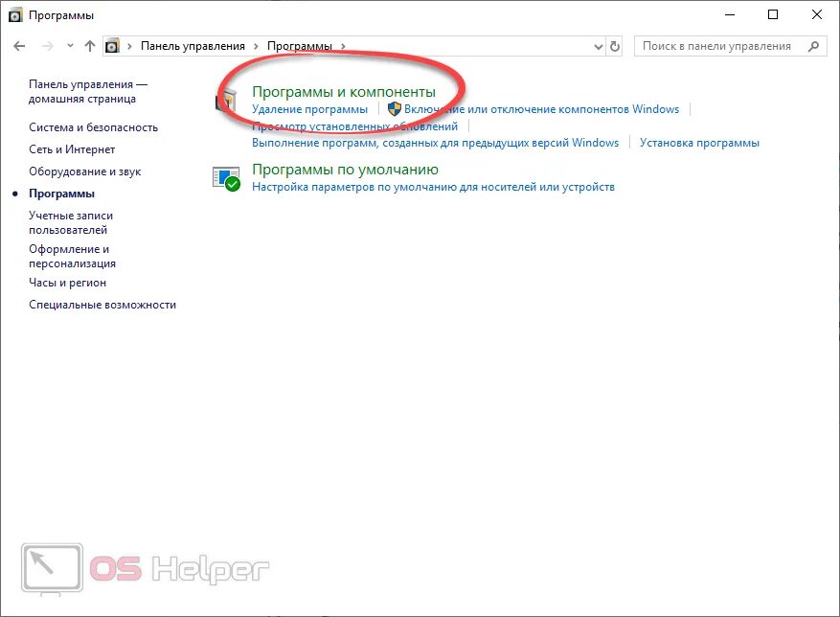Click window icon in title bar

coord(15,15)
